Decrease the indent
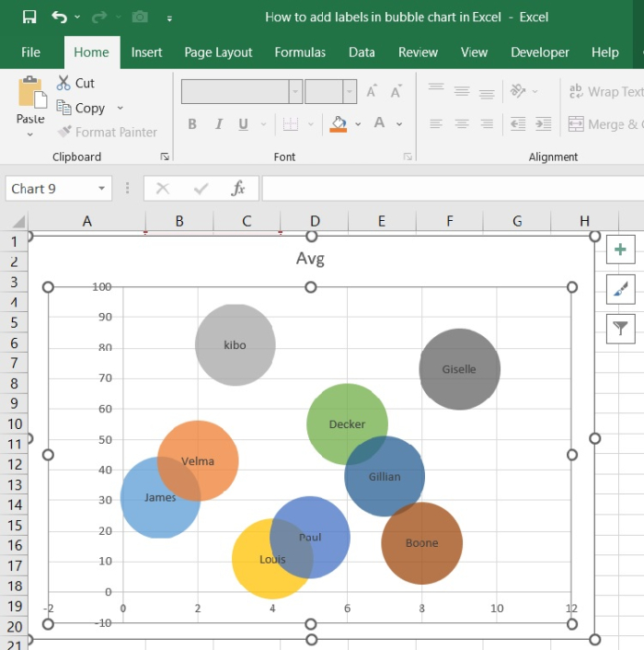Screen dimensions: 644x650 point(518,124)
